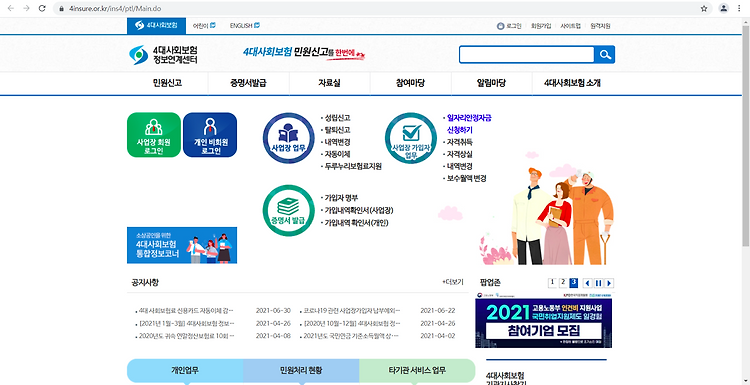
Task: Open 원격지원 link
Action: [x=600, y=26]
